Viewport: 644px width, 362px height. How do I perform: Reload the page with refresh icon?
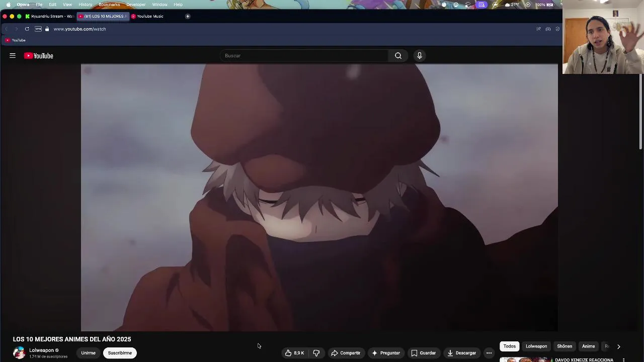[x=27, y=29]
